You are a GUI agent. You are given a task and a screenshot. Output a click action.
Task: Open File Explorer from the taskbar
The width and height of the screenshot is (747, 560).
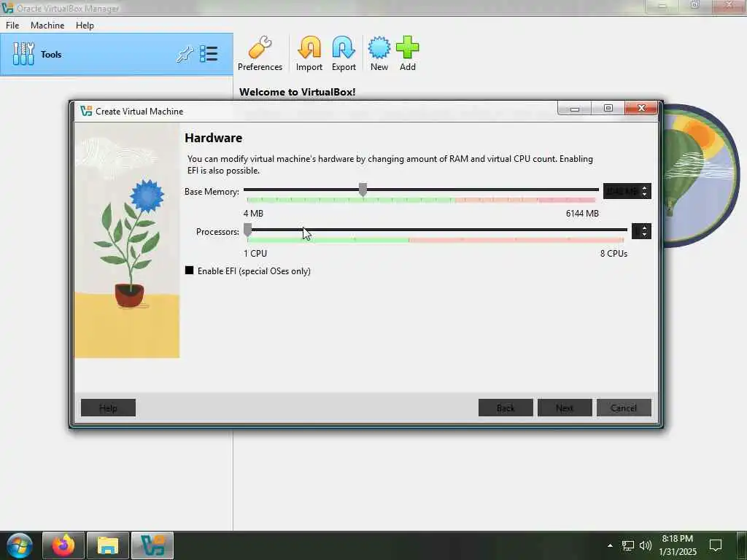click(x=108, y=545)
